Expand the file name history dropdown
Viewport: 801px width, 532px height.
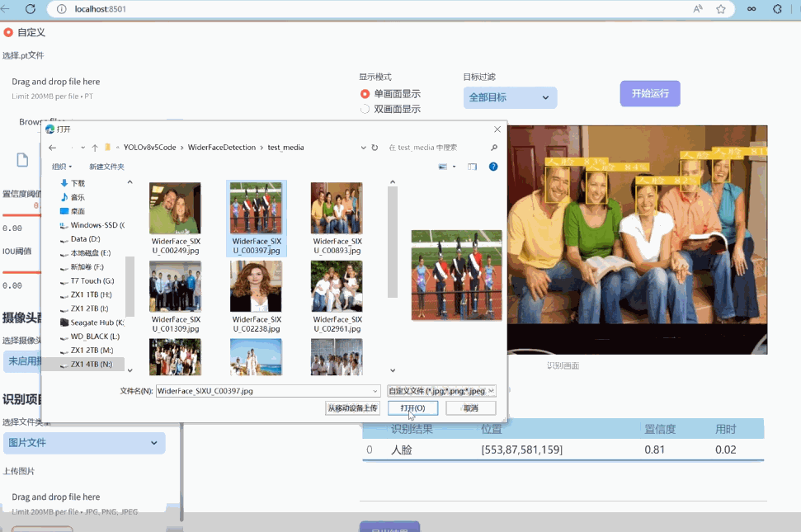click(x=375, y=391)
